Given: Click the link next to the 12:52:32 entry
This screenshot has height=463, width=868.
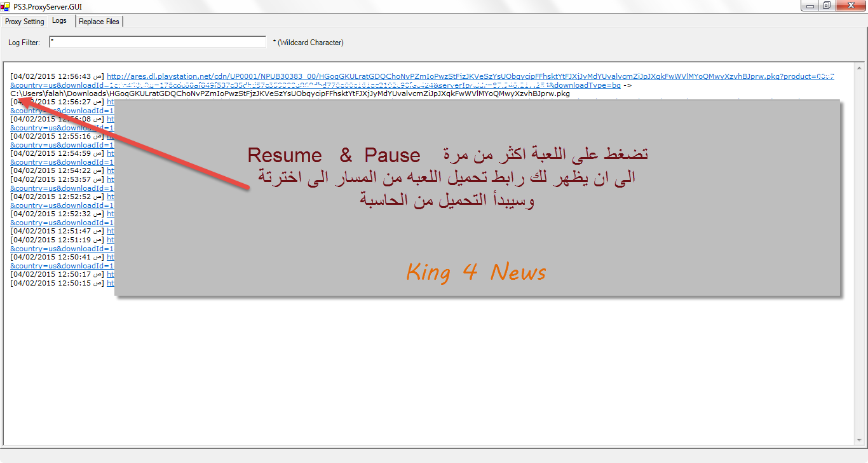Looking at the screenshot, I should (x=110, y=214).
